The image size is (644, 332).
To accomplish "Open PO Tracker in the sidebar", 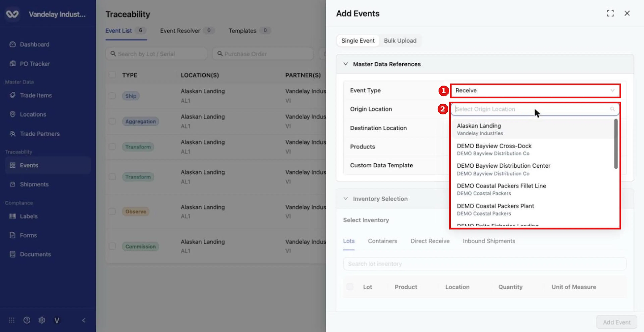I will [30, 64].
